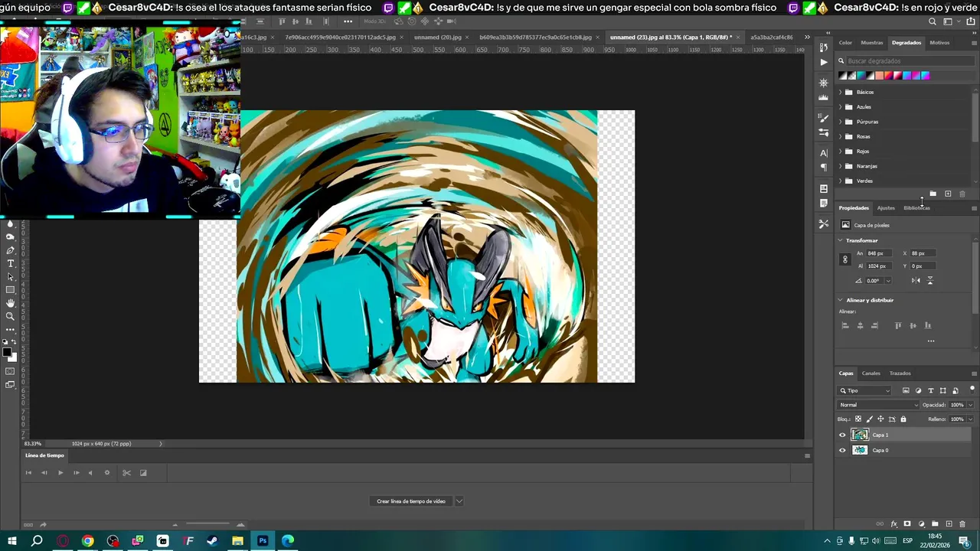Create a new layer with plus icon
The width and height of the screenshot is (980, 551).
949,524
